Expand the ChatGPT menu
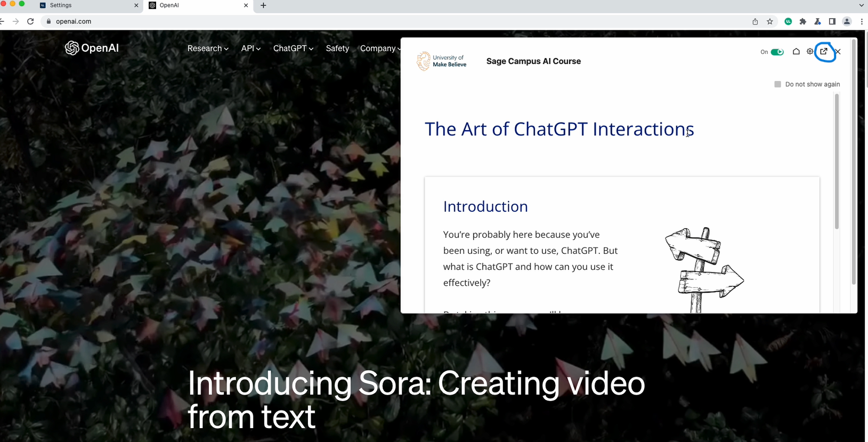868x442 pixels. [x=293, y=48]
